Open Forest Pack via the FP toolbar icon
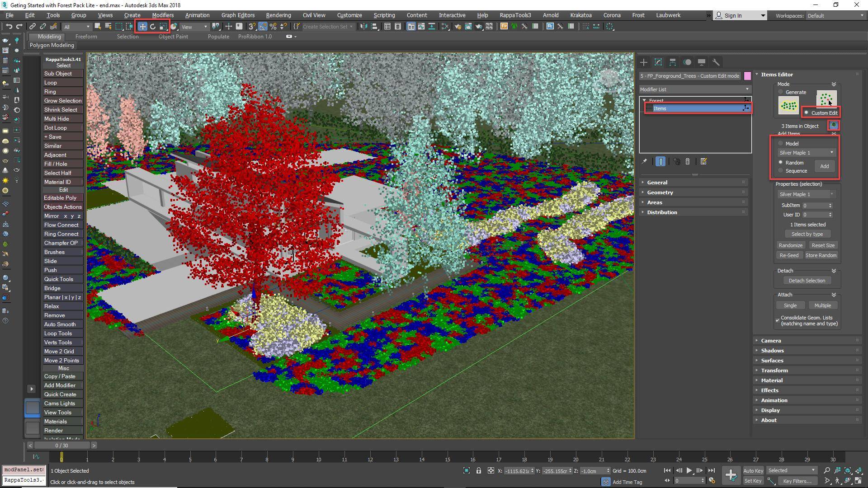This screenshot has height=488, width=868. tap(503, 26)
